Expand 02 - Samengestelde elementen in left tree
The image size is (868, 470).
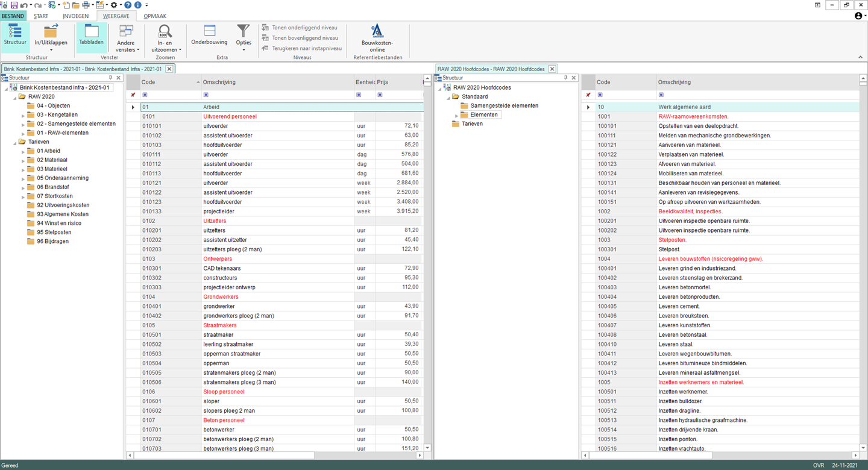point(24,124)
